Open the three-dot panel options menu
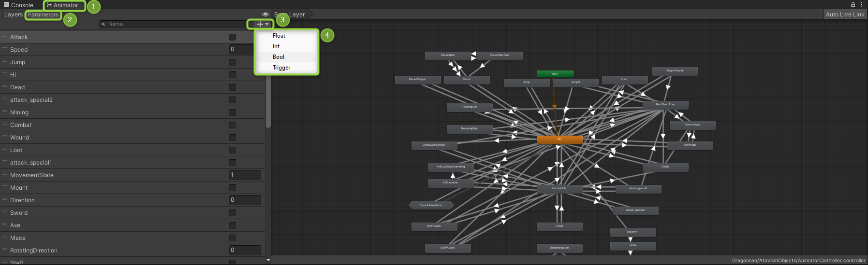The width and height of the screenshot is (868, 265). (861, 4)
